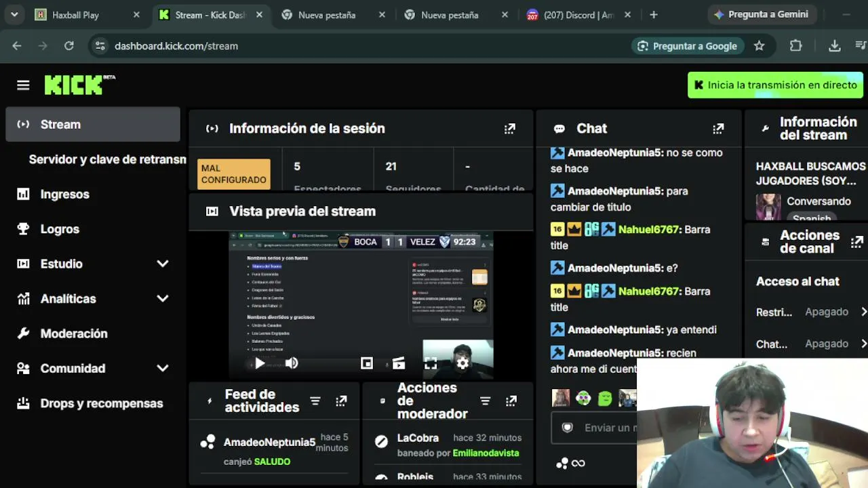The height and width of the screenshot is (488, 868).
Task: Open the Chat... Apagado setting row
Action: pyautogui.click(x=812, y=344)
